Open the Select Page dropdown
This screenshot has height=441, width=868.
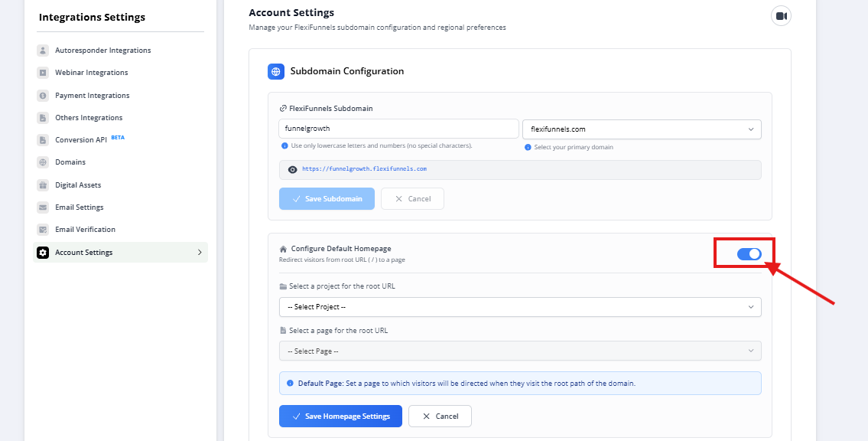pyautogui.click(x=520, y=351)
